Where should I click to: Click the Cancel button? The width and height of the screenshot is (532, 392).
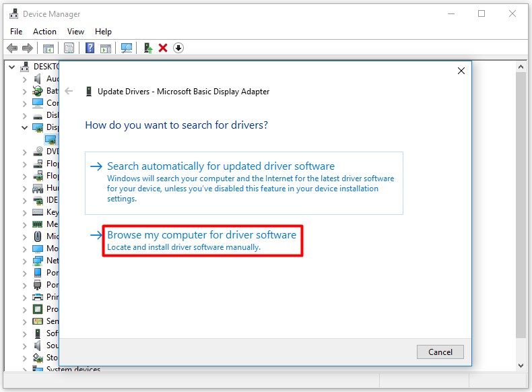point(440,352)
